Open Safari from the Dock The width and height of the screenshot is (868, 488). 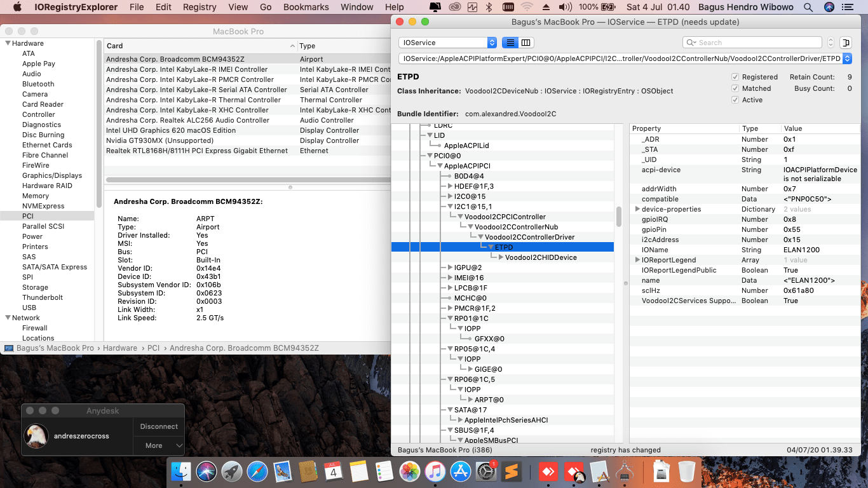point(257,472)
